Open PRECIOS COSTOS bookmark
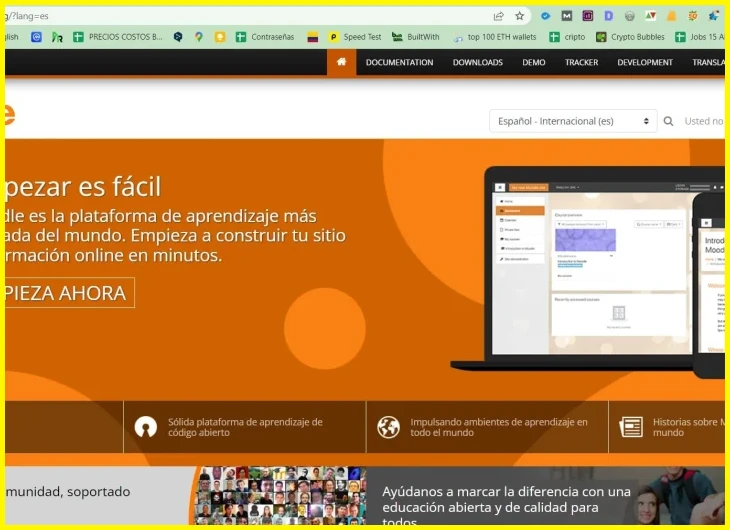 coord(118,37)
